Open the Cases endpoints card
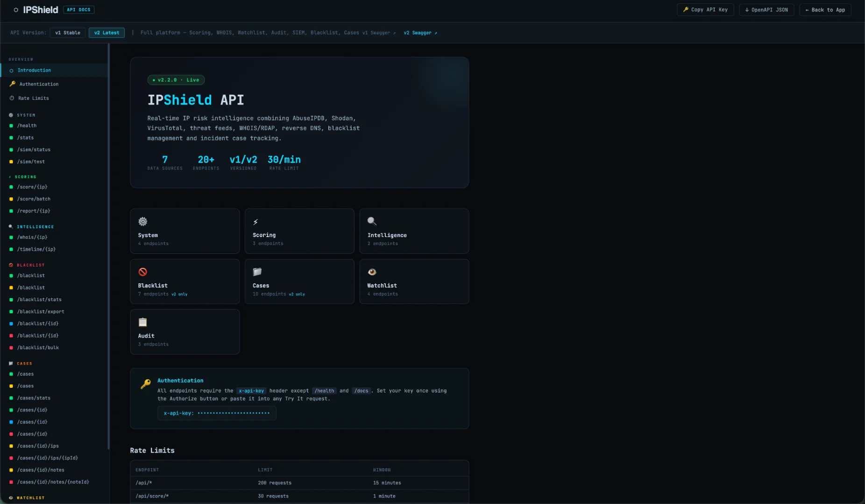 point(299,281)
